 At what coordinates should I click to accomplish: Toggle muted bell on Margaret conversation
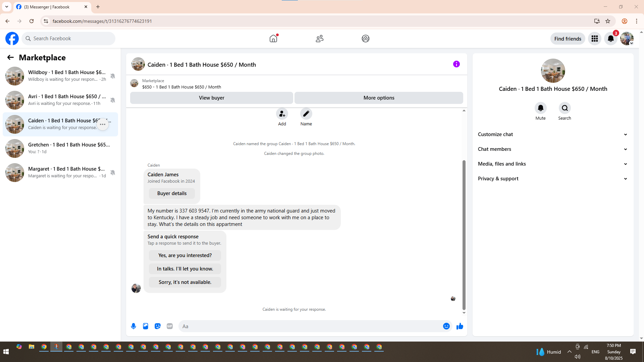(113, 173)
